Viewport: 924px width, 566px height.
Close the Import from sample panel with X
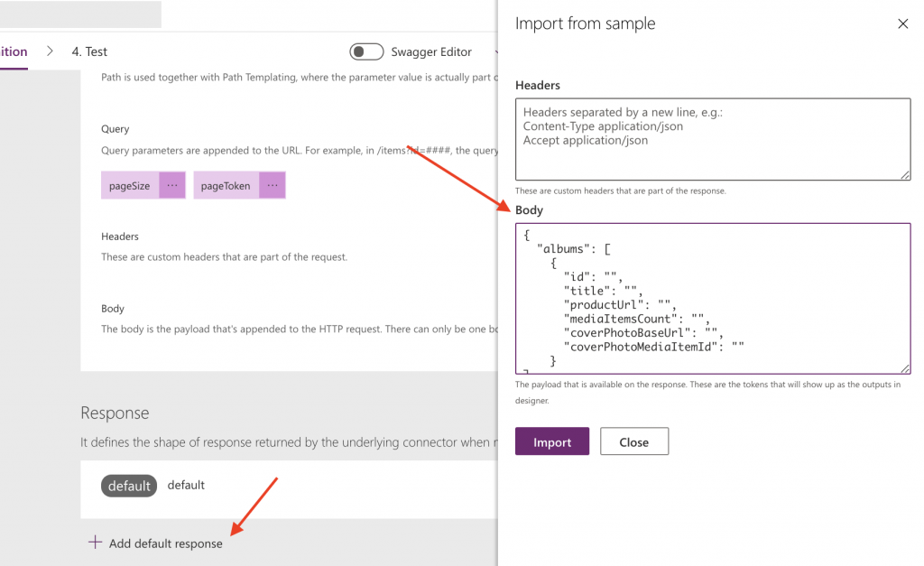[x=902, y=24]
